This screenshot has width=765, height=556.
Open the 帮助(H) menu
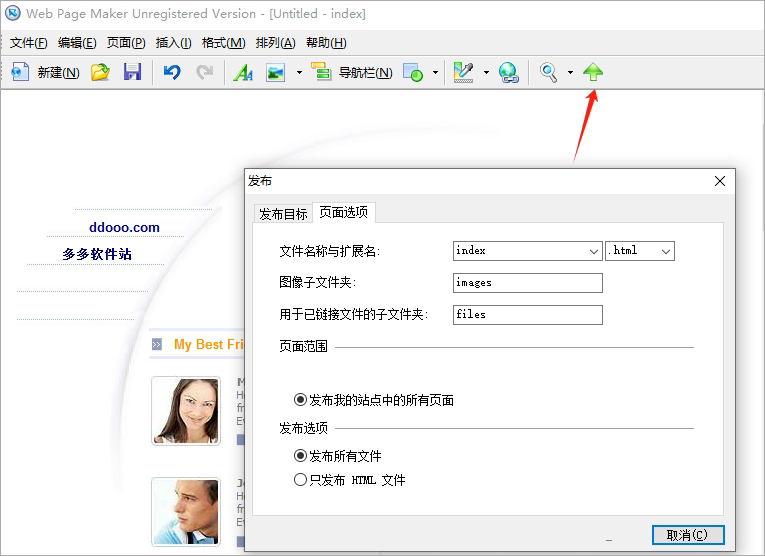tap(326, 43)
